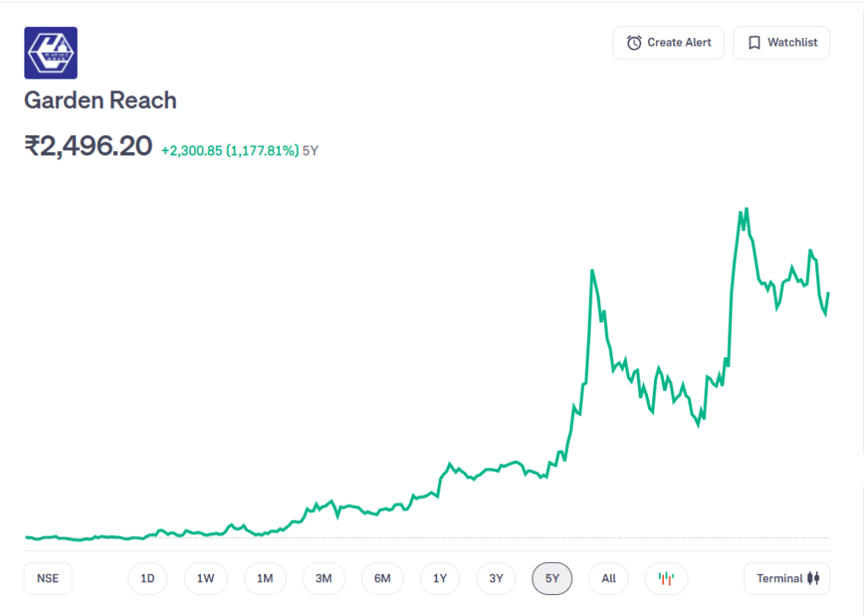Click the ₹2,496.20 current price
The width and height of the screenshot is (864, 616).
(x=88, y=147)
